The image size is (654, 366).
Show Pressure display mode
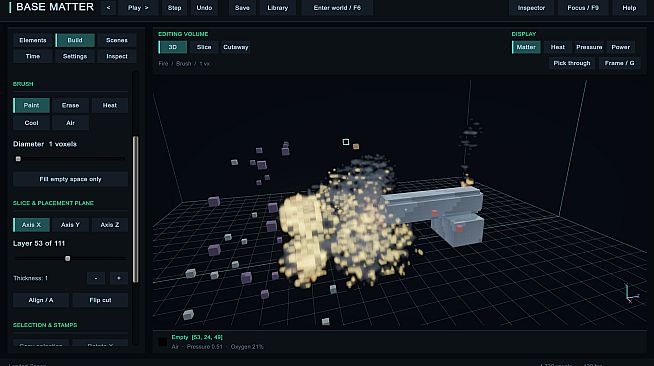pyautogui.click(x=589, y=47)
